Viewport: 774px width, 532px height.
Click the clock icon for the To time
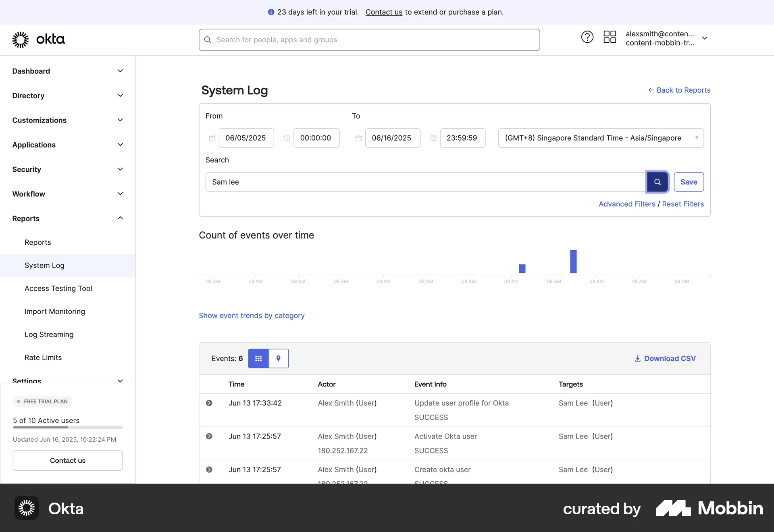[x=433, y=138]
